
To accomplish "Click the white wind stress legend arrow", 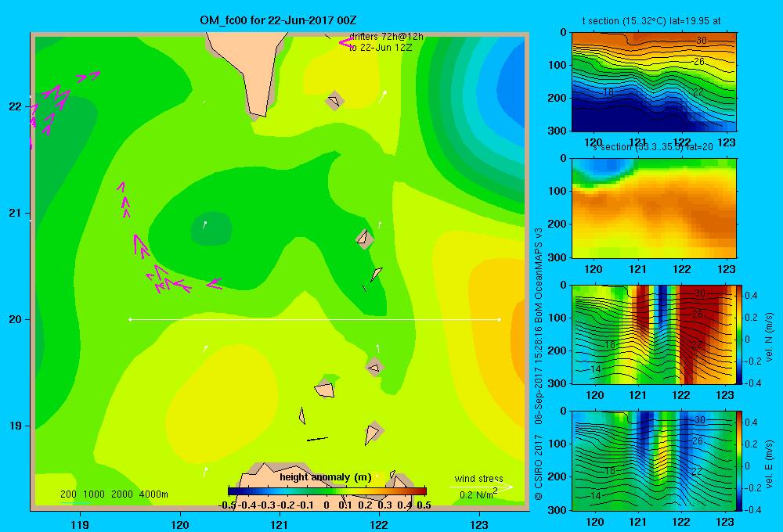I will click(x=481, y=487).
